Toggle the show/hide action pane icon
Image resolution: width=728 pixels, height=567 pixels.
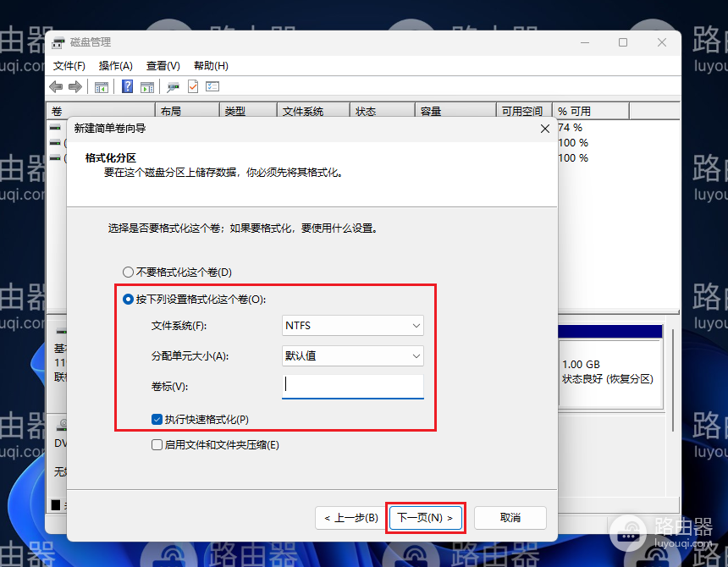click(x=147, y=87)
